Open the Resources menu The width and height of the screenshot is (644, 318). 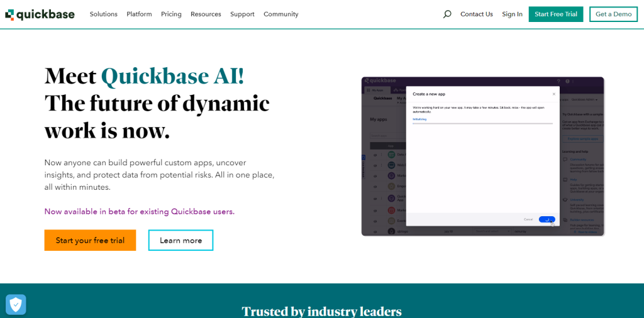(206, 14)
